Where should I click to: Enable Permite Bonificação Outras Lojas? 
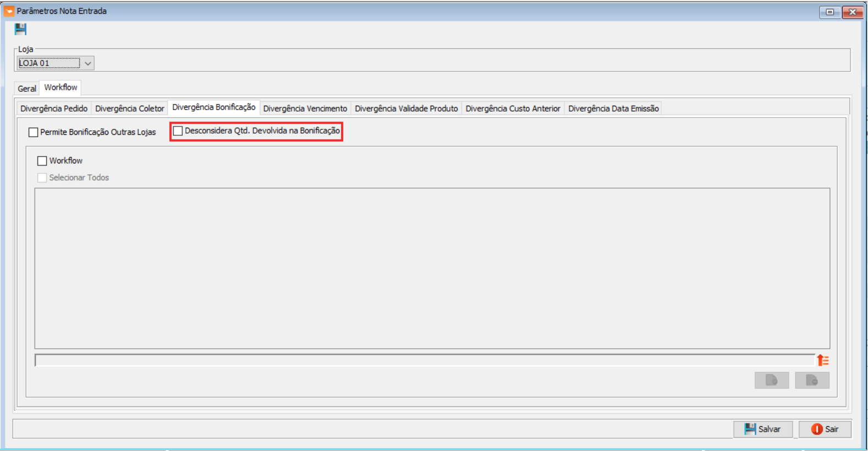[x=34, y=133]
